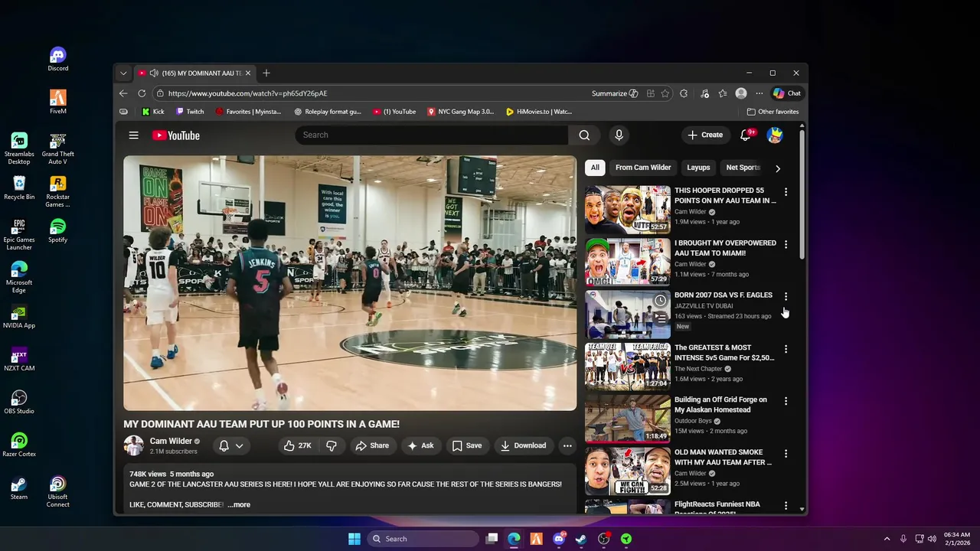Open the YouTube account avatar menu
This screenshot has height=551, width=980.
tap(775, 135)
